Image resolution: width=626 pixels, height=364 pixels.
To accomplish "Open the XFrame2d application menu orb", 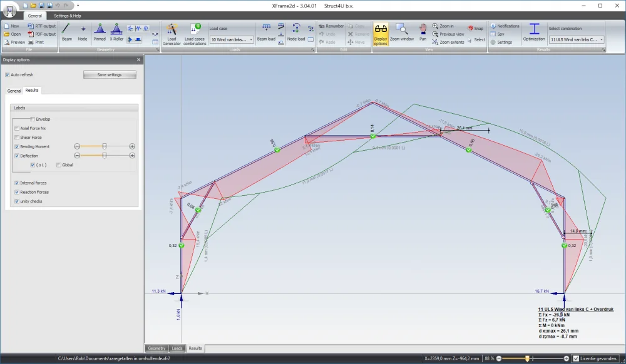I will [x=9, y=11].
